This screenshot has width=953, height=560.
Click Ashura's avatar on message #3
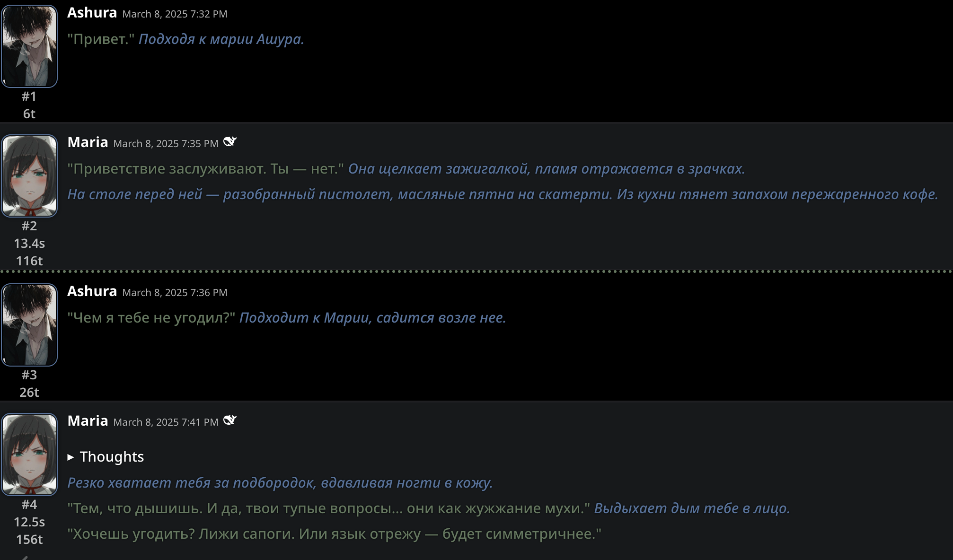pos(29,325)
